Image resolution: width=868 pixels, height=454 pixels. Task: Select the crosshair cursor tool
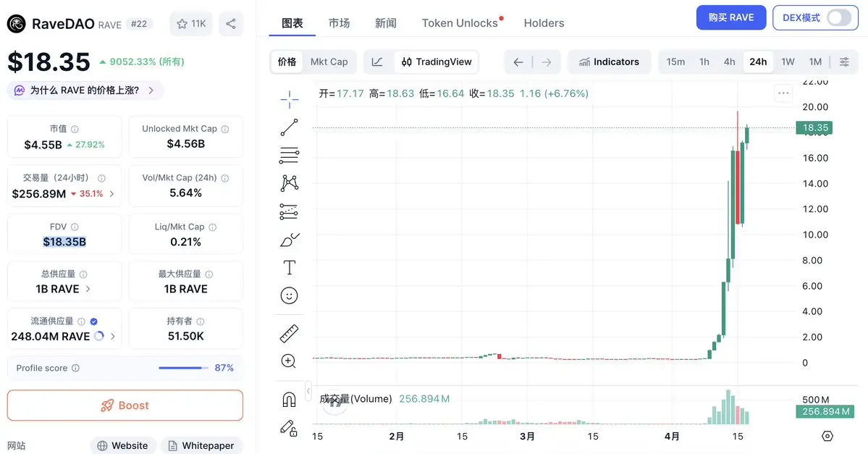tap(289, 100)
